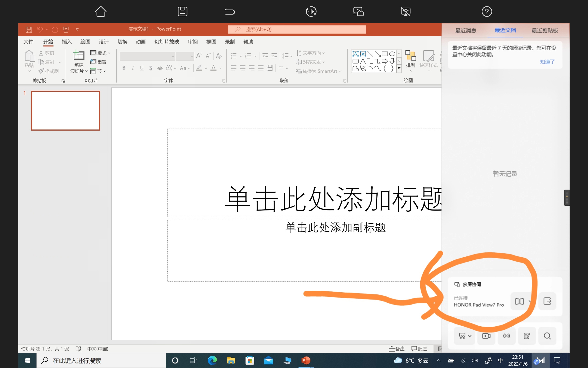Click the Redo icon in title bar

pyautogui.click(x=55, y=30)
